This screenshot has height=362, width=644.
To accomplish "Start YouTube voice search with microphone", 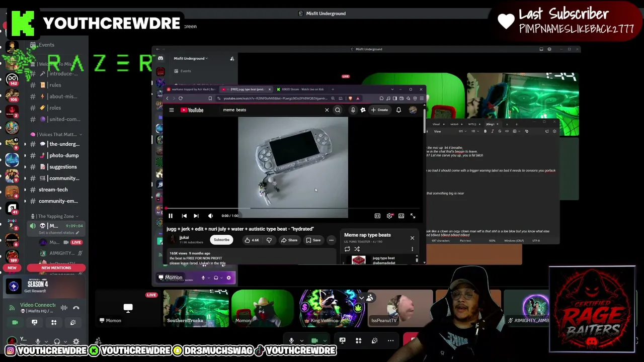I will pos(353,110).
